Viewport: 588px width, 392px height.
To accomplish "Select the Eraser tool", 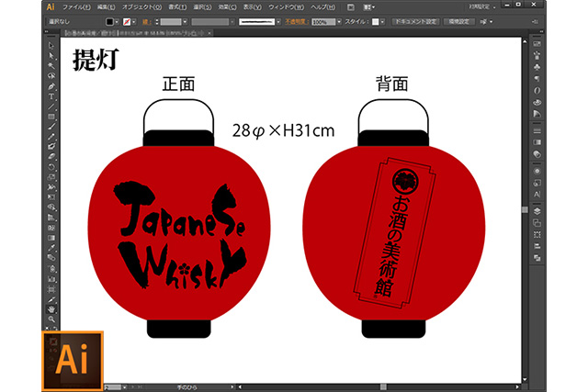I will (x=51, y=157).
